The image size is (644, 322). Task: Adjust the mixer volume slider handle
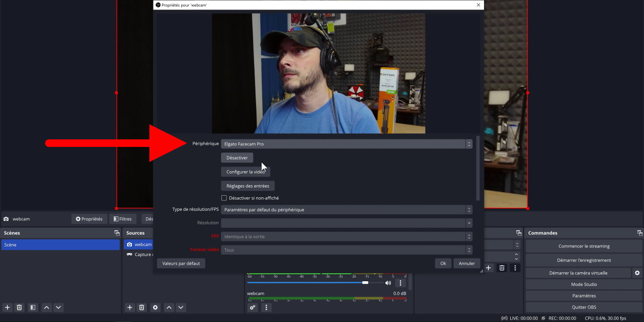pyautogui.click(x=365, y=283)
